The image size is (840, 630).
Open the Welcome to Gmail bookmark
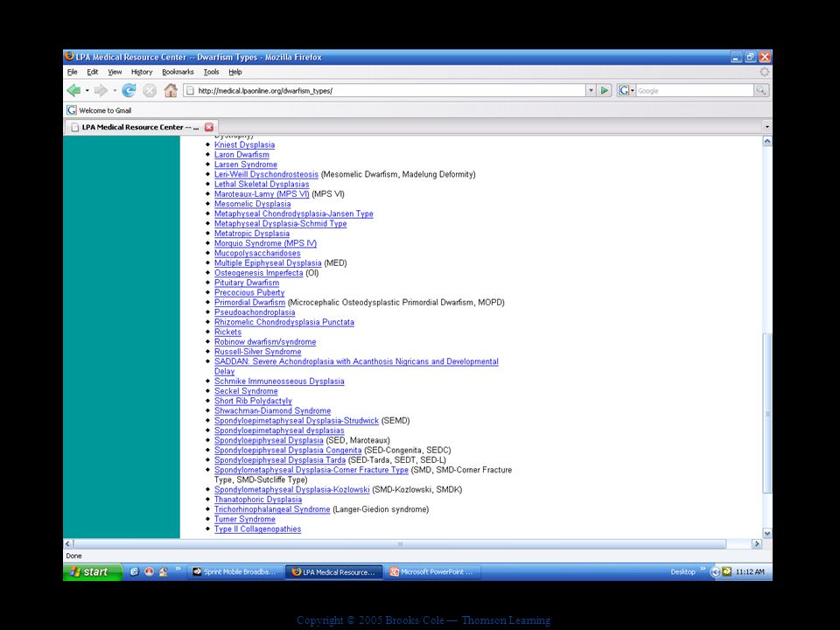tap(99, 110)
